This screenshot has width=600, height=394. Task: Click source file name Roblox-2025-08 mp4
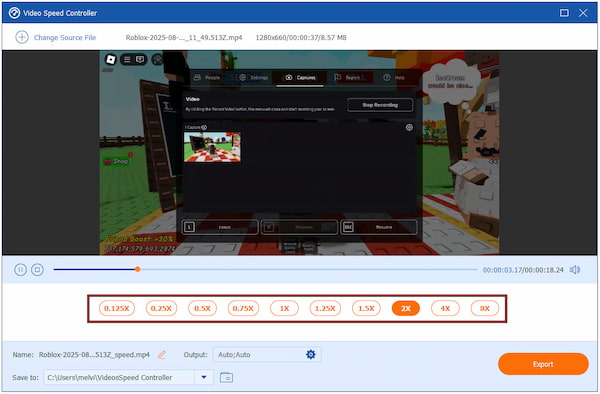pos(184,37)
